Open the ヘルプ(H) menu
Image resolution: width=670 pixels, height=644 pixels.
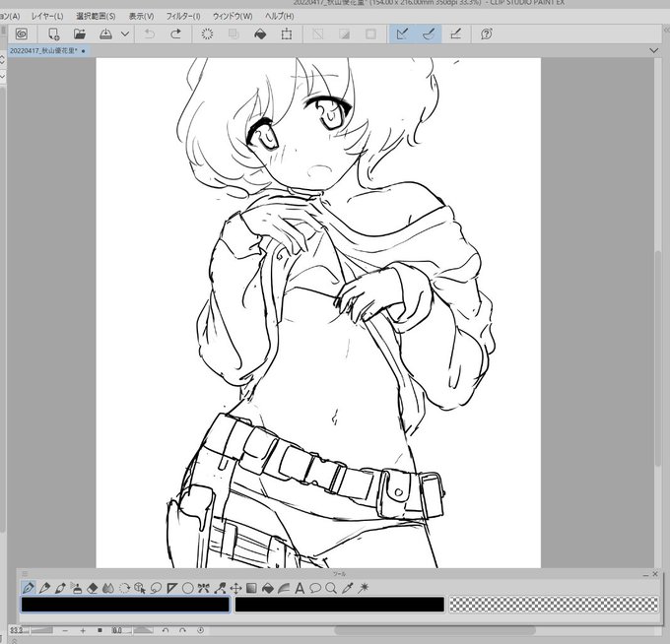click(280, 16)
